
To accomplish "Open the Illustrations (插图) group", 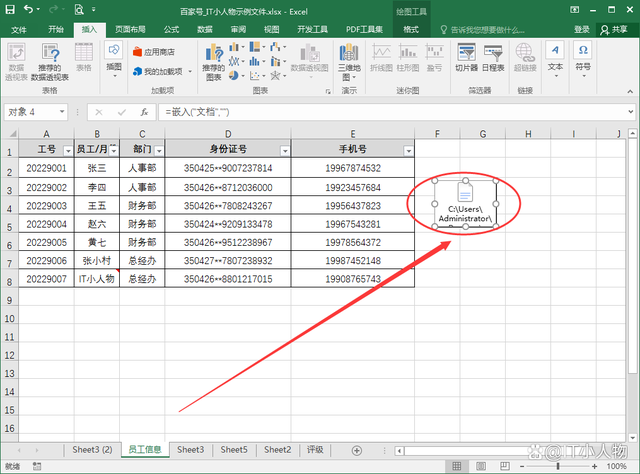I will pos(114,60).
